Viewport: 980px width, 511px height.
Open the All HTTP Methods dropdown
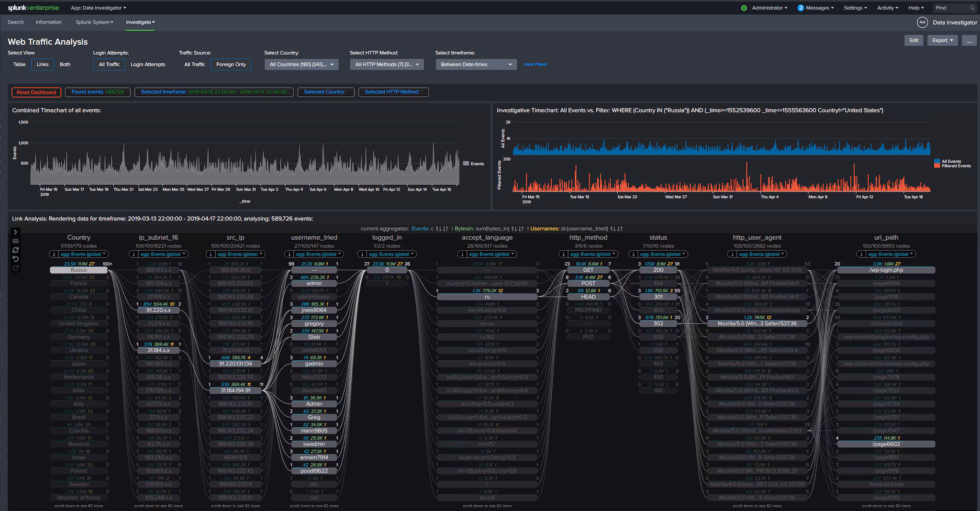pyautogui.click(x=387, y=64)
